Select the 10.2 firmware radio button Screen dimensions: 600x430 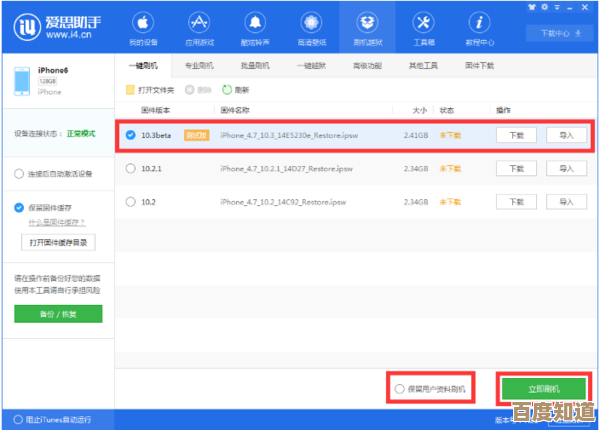click(x=130, y=201)
